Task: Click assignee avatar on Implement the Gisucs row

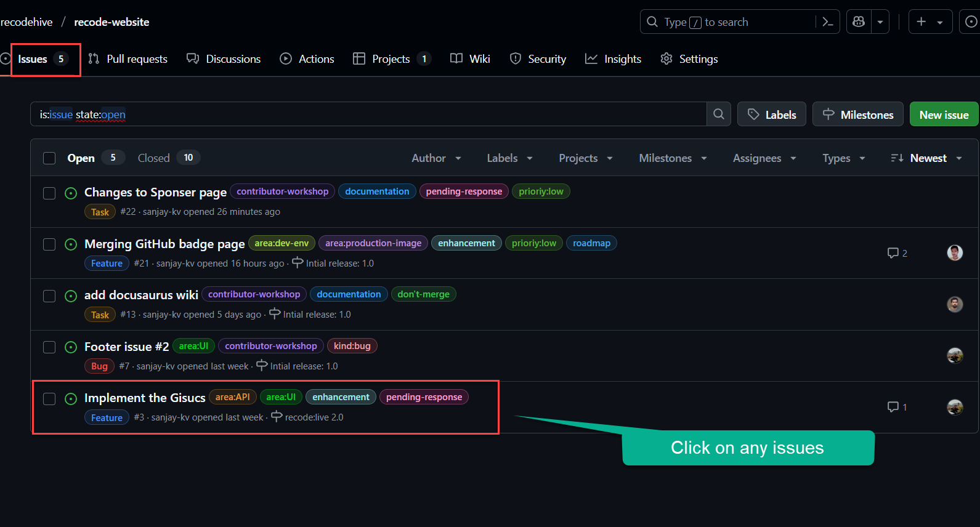Action: tap(955, 407)
